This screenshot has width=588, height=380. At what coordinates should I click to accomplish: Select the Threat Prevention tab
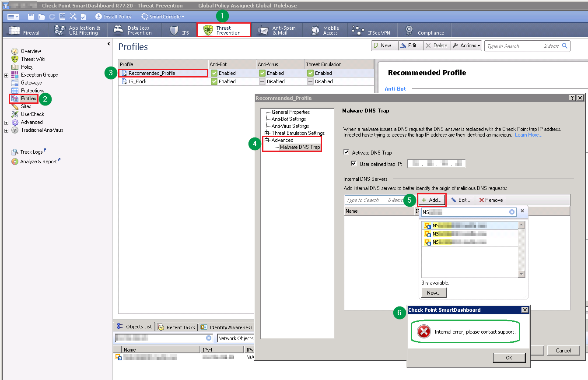coord(224,30)
